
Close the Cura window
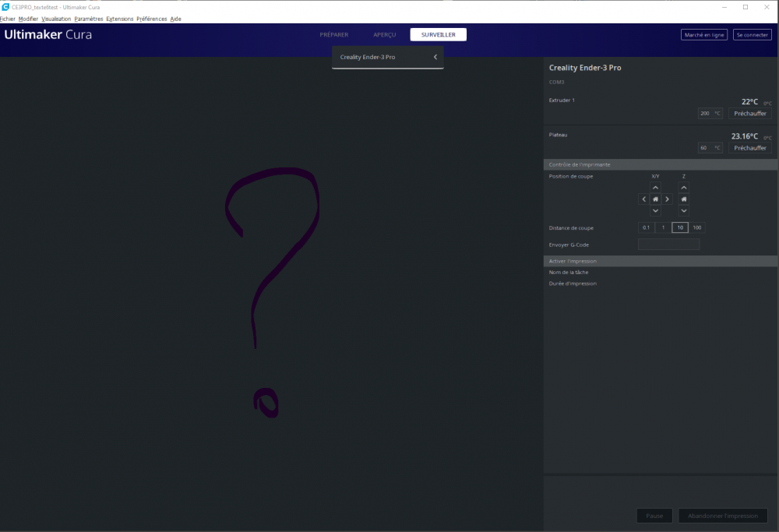[x=767, y=7]
